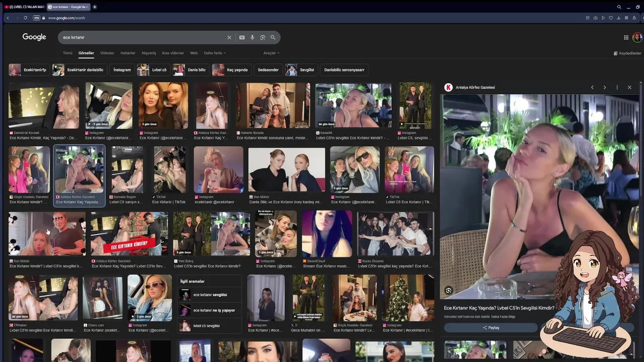Go forward with the browser forward arrow
The height and width of the screenshot is (362, 644).
coord(17,18)
